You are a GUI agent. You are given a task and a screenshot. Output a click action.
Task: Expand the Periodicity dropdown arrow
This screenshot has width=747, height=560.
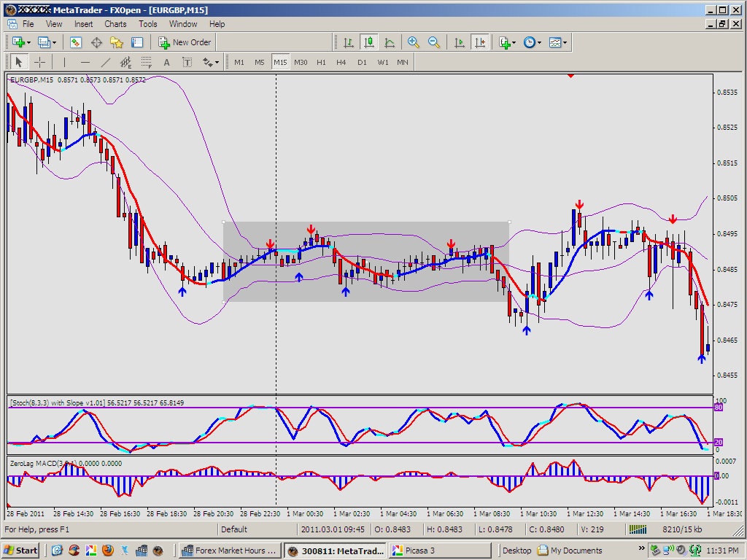539,43
